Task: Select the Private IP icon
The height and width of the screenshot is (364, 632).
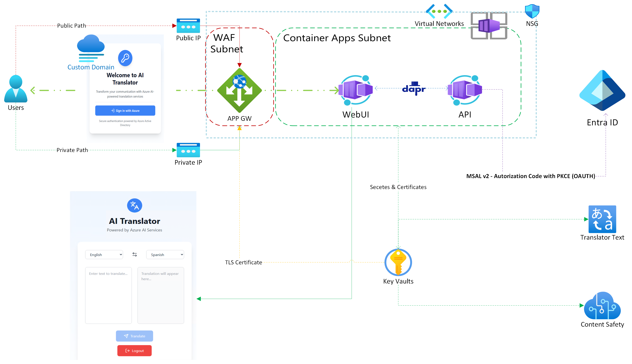Action: (188, 150)
